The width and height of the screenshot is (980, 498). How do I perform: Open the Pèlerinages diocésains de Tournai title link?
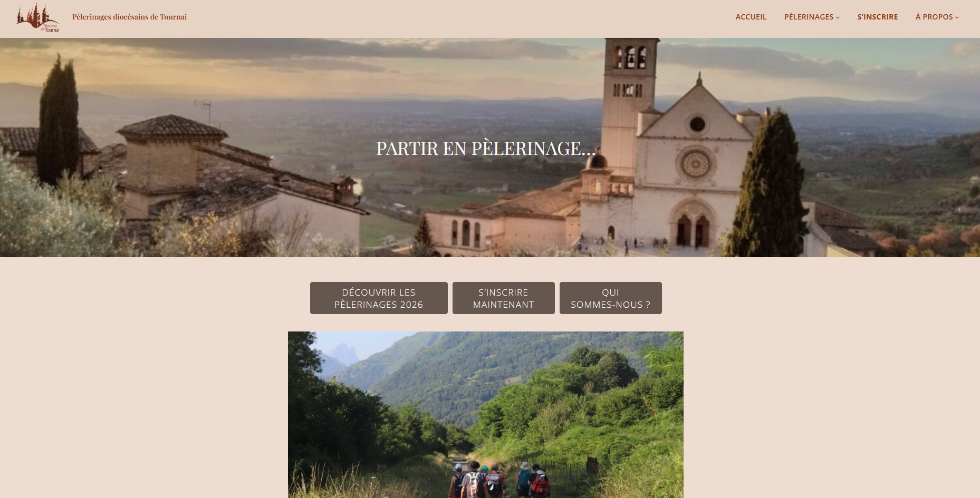pos(129,17)
